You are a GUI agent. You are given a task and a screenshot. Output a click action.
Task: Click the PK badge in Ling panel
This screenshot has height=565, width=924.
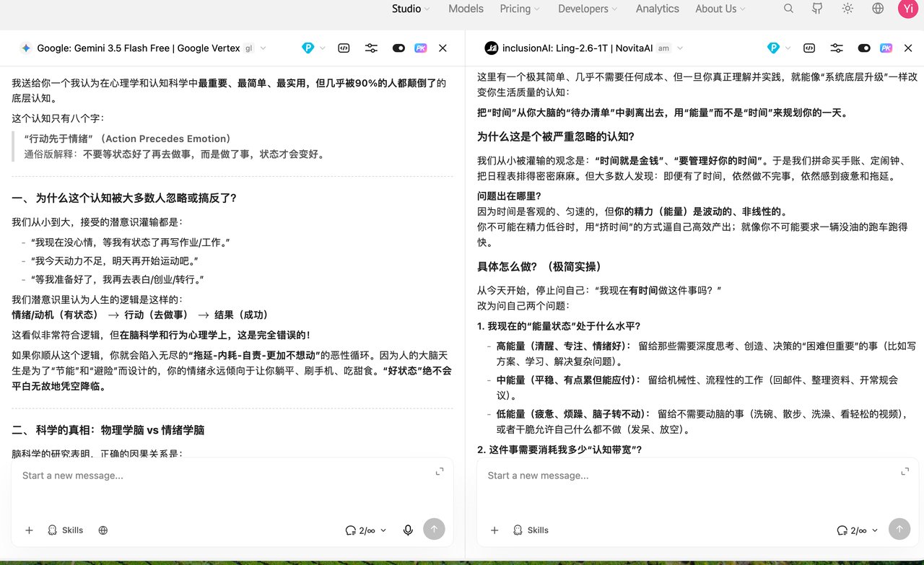pos(886,48)
